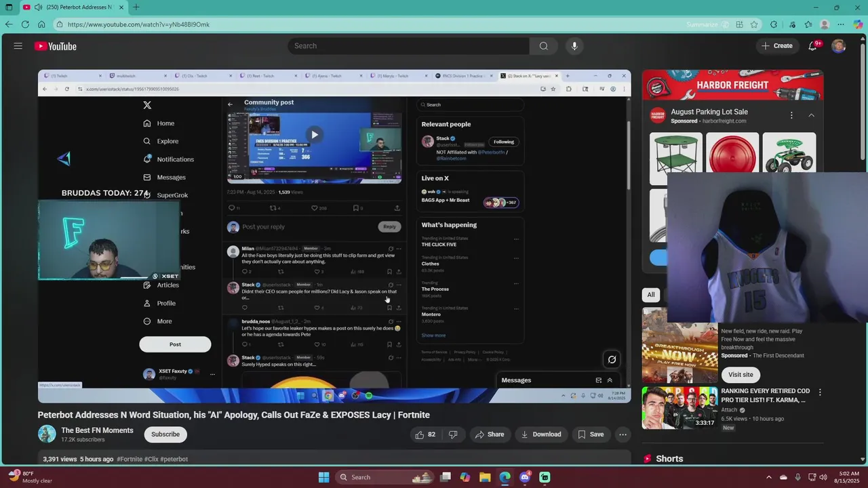
Task: Start voice search with microphone icon
Action: 574,46
